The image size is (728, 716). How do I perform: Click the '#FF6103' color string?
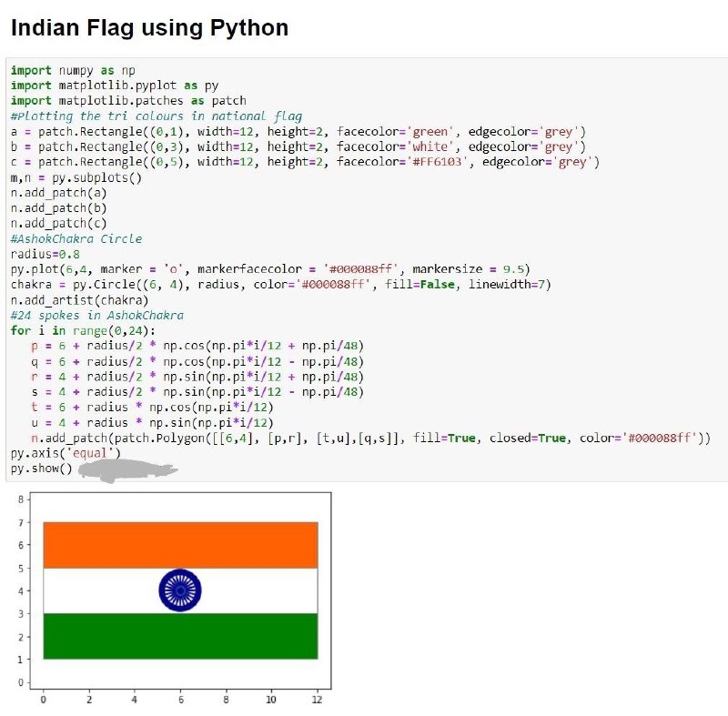tap(437, 162)
